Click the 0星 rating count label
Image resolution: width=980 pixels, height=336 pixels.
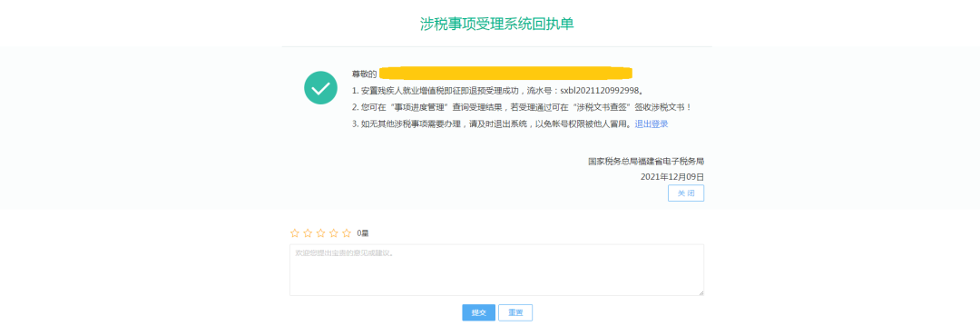362,233
